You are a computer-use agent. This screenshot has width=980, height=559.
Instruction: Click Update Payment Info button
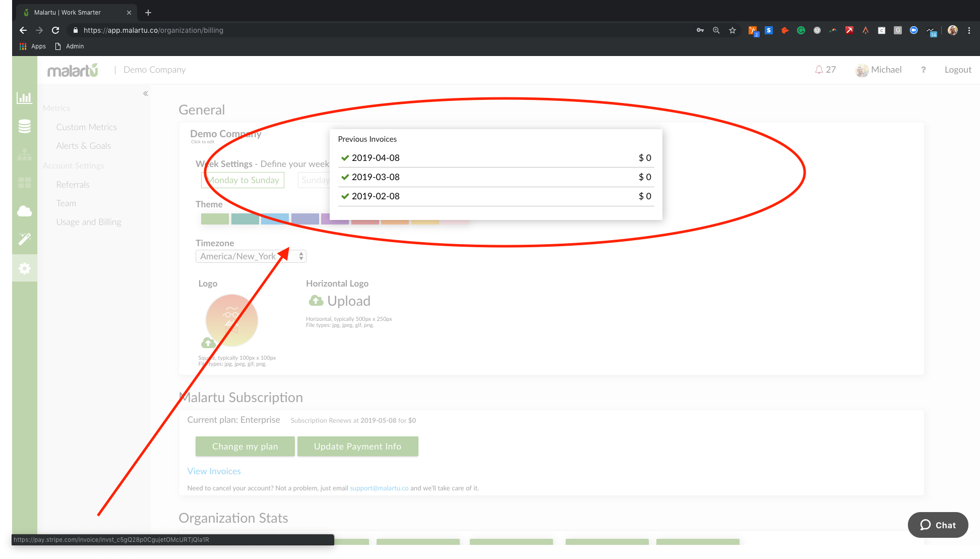[357, 446]
